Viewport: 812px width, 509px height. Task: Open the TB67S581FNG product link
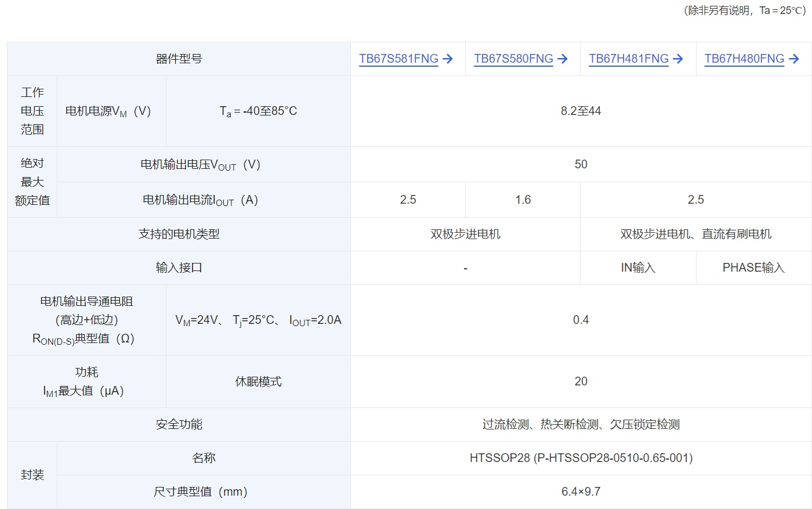point(398,59)
